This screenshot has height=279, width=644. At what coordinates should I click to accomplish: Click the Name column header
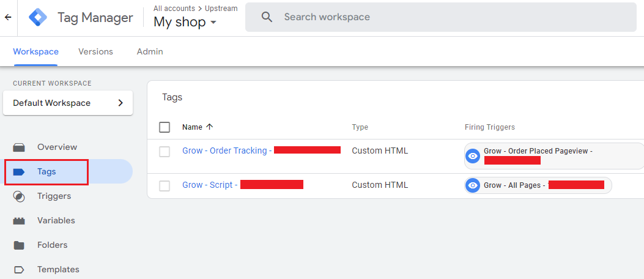point(192,127)
